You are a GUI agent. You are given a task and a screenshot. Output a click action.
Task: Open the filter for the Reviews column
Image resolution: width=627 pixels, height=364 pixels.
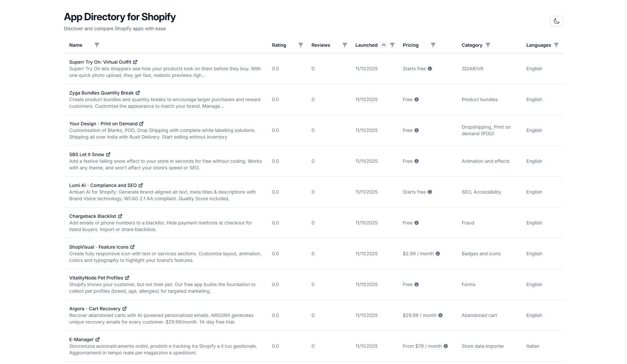345,45
